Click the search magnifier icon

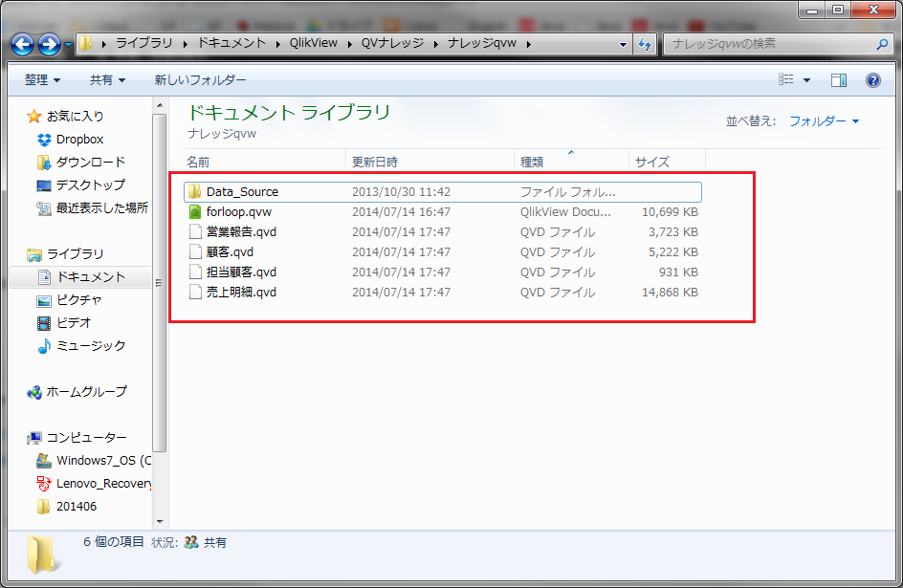(x=882, y=44)
